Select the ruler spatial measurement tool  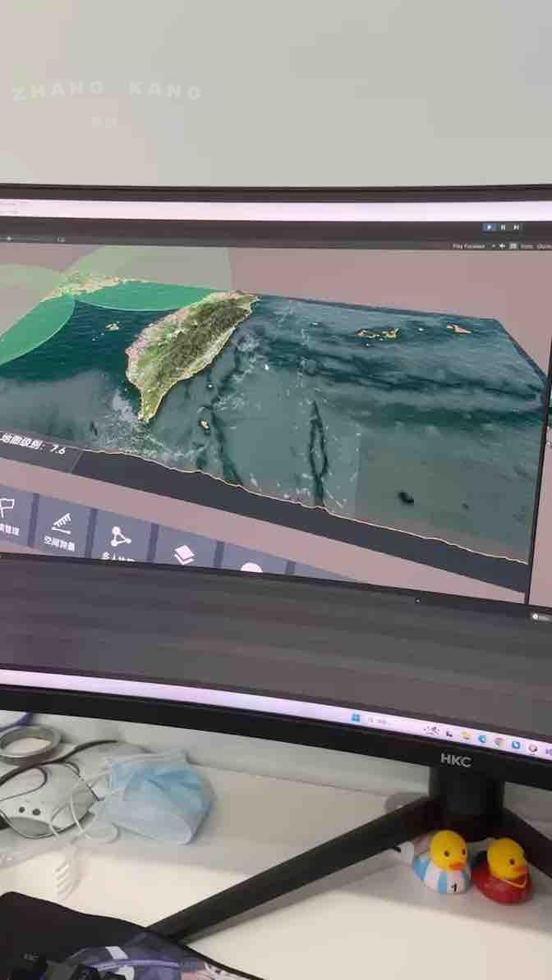point(62,522)
